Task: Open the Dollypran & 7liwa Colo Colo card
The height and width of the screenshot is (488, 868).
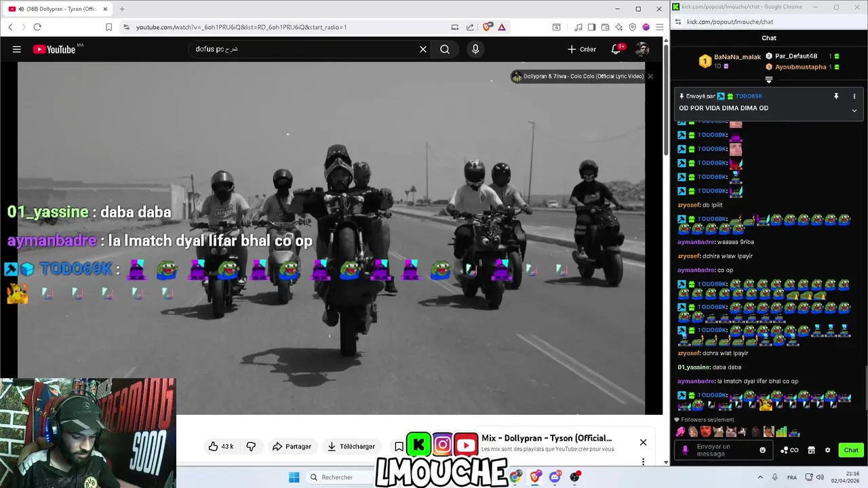Action: [578, 77]
